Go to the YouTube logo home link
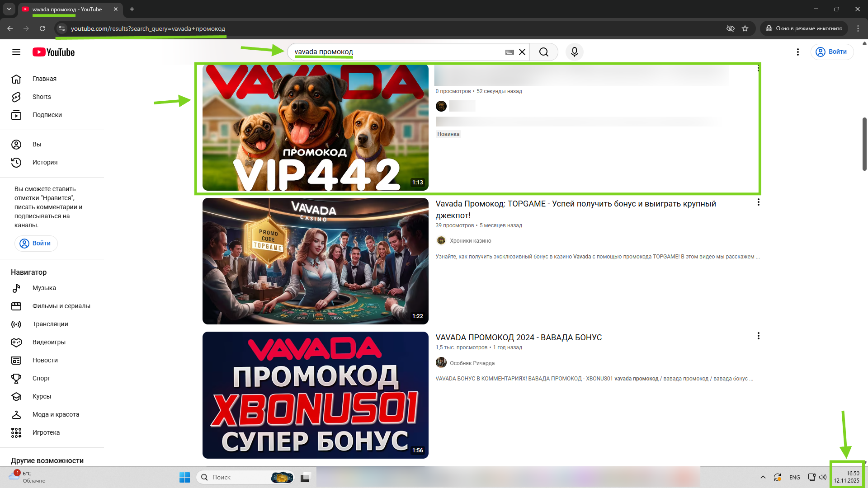This screenshot has height=488, width=868. [x=53, y=52]
